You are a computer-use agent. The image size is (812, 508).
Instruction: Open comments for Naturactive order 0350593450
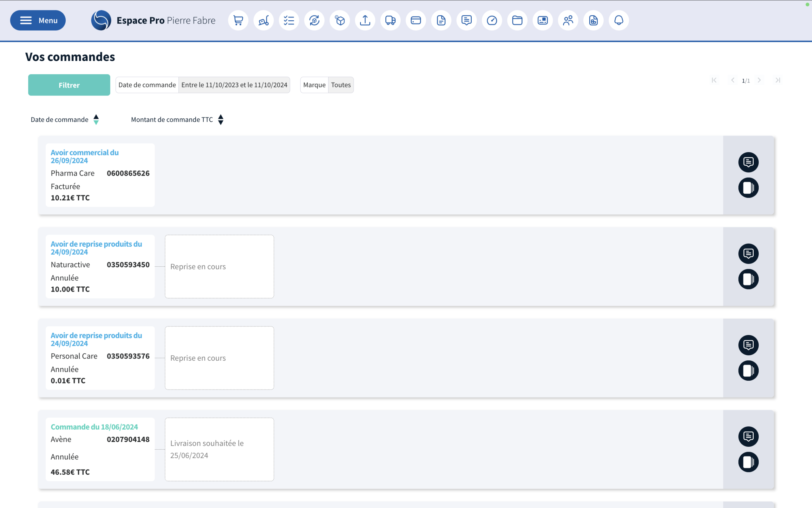tap(748, 254)
